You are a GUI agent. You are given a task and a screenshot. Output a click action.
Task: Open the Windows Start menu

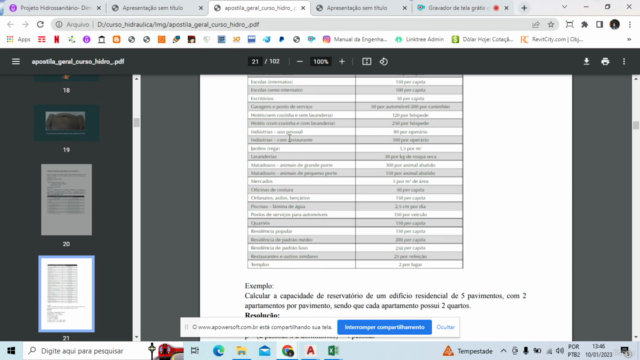pyautogui.click(x=11, y=351)
